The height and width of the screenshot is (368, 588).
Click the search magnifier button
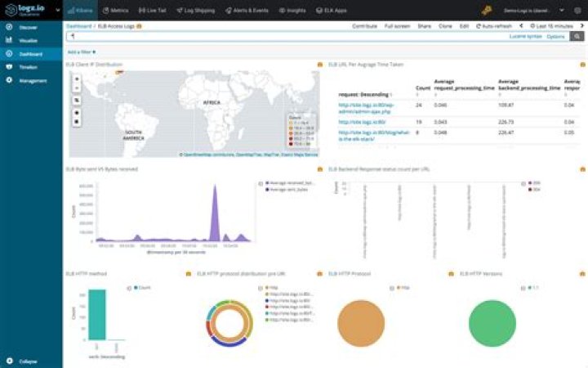577,37
